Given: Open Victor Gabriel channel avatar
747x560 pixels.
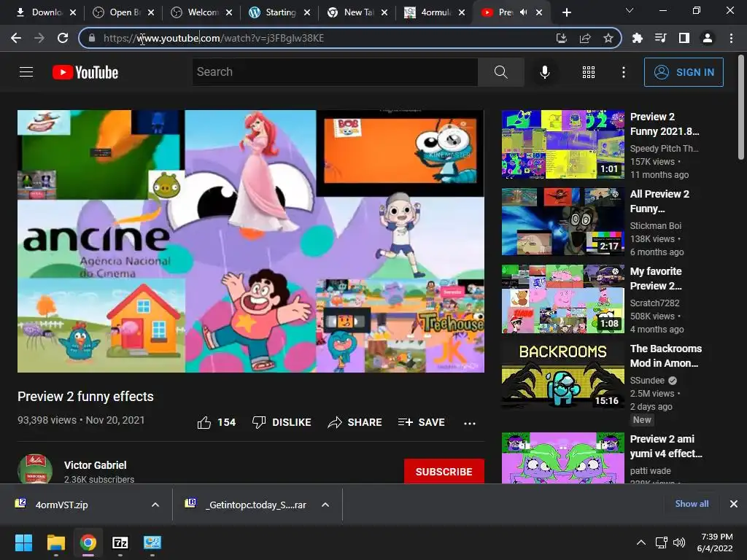Looking at the screenshot, I should (35, 469).
